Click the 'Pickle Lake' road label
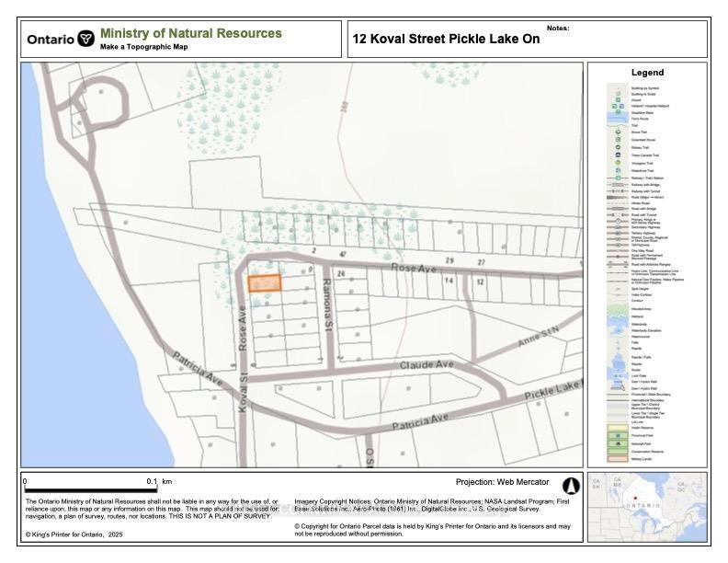Viewport: 728px width, 563px height. [553, 390]
